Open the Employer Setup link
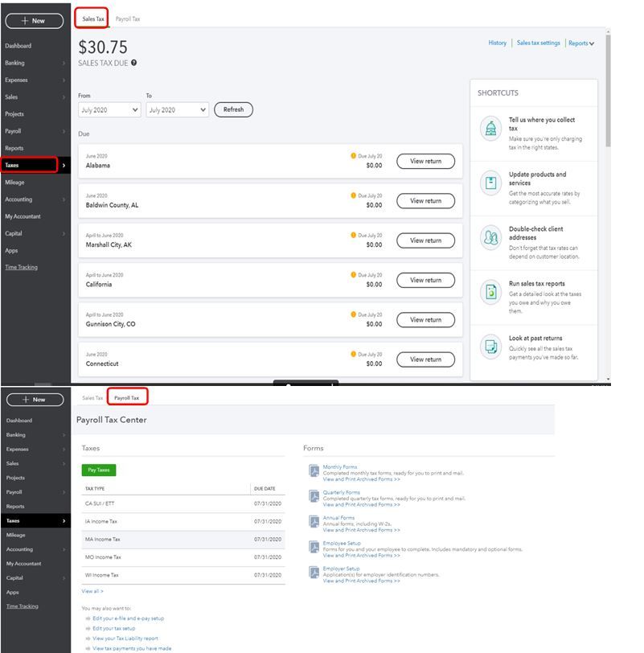Viewport: 644px width, 653px height. click(342, 569)
